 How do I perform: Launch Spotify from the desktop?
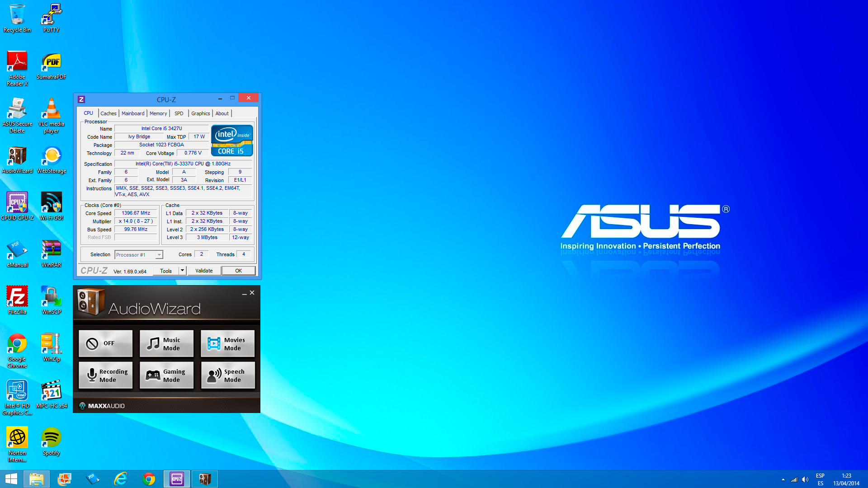51,441
